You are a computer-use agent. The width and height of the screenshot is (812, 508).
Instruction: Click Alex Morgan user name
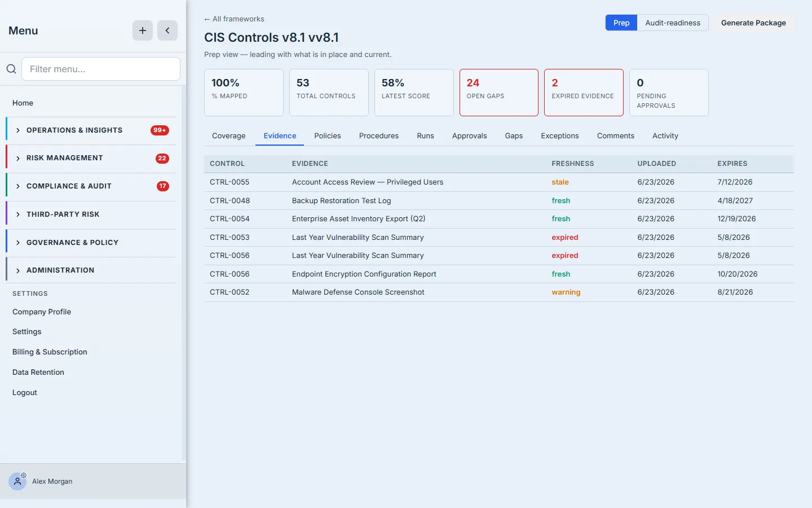(x=52, y=481)
